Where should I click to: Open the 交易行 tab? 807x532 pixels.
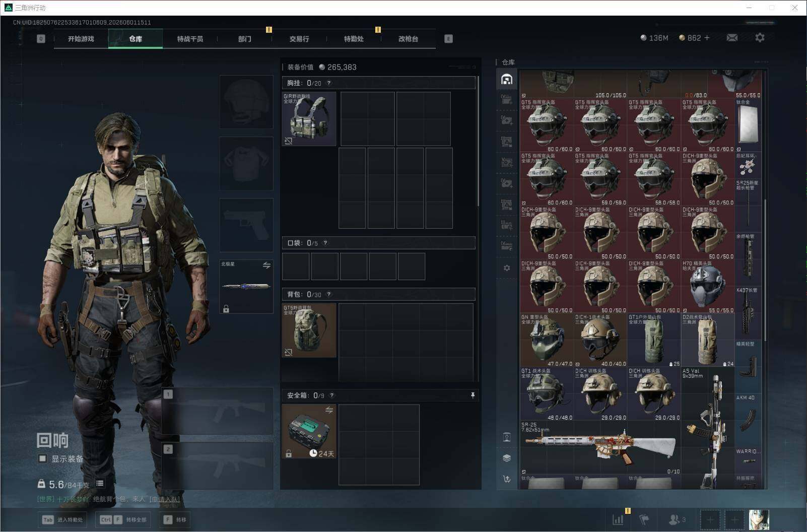(299, 39)
